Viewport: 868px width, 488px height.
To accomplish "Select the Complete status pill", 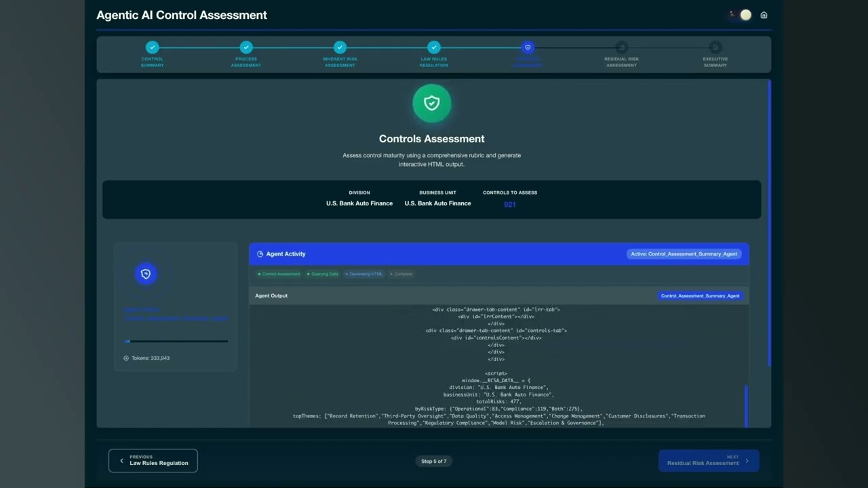I will [x=401, y=274].
